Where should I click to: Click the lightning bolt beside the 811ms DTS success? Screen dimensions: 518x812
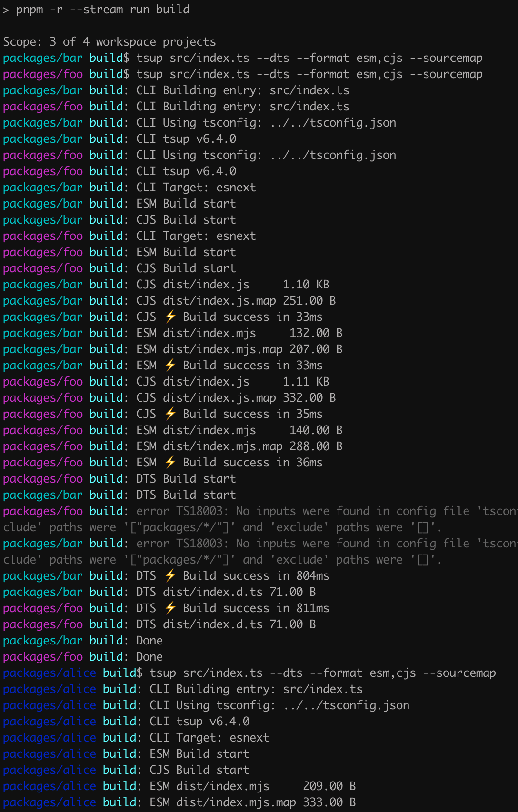point(170,608)
